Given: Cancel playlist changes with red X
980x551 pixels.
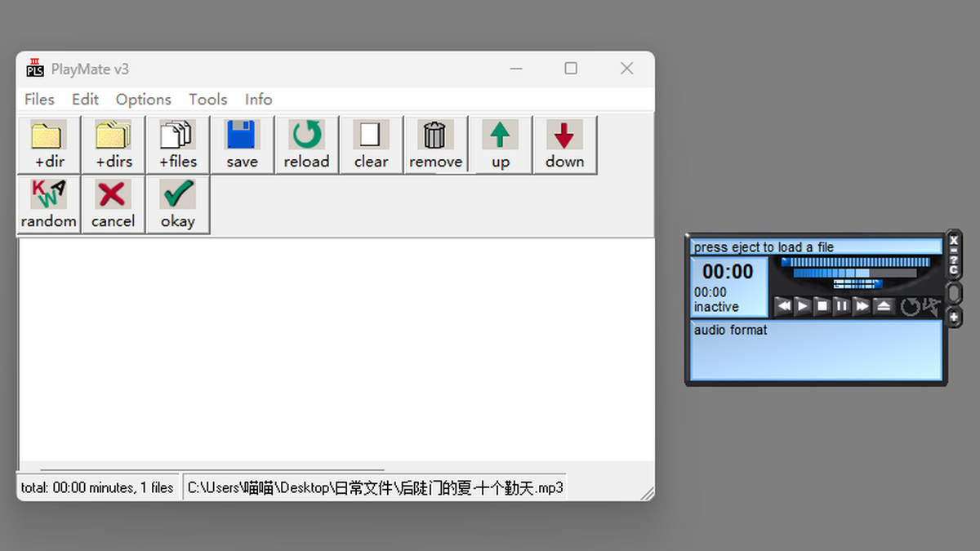Looking at the screenshot, I should pyautogui.click(x=114, y=204).
